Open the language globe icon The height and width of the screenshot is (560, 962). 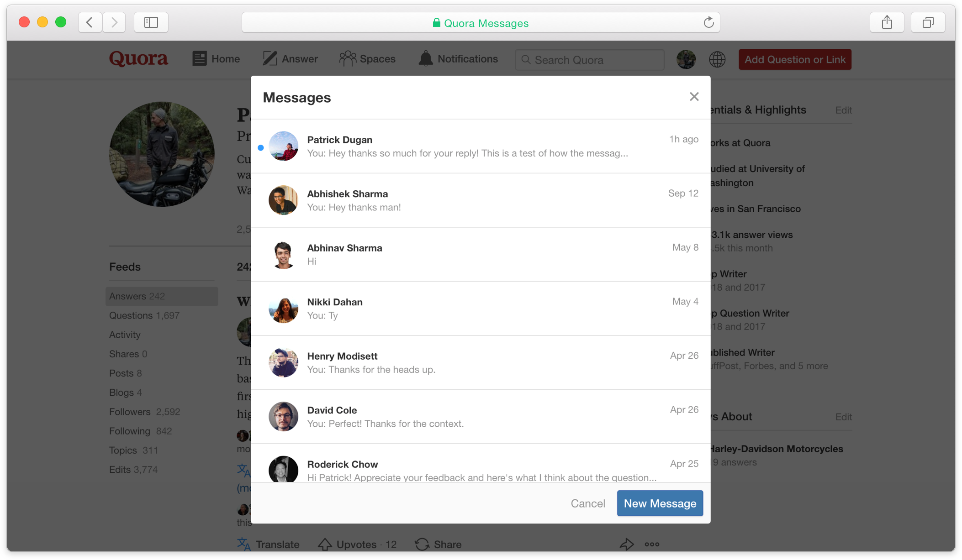coord(717,59)
